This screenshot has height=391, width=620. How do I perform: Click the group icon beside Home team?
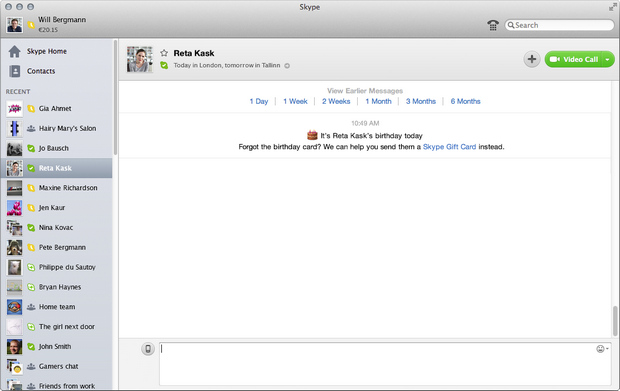(x=31, y=307)
